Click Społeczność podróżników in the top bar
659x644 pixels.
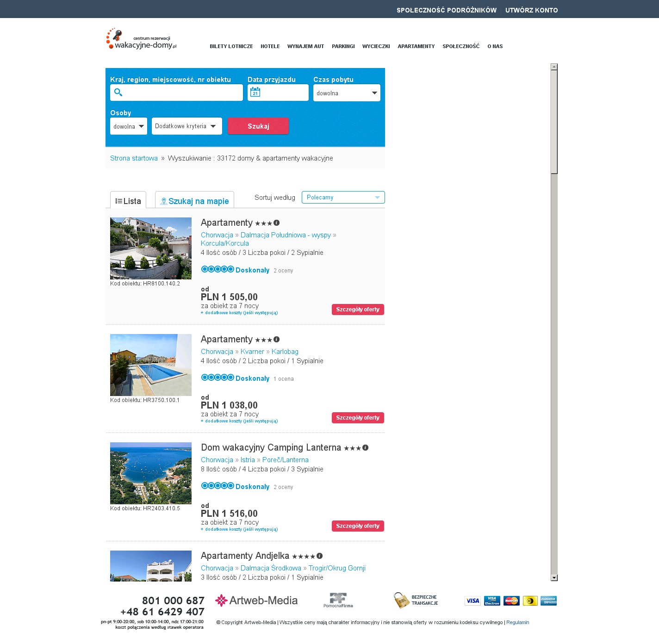coord(447,10)
